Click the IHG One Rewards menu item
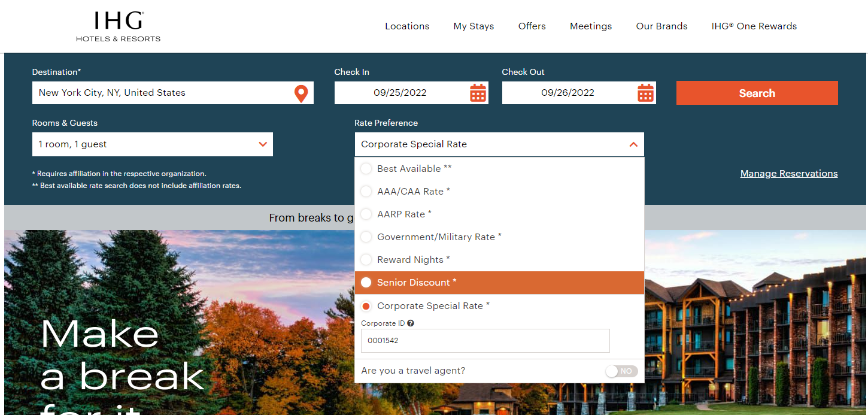Screen dimensions: 868x415 point(754,26)
